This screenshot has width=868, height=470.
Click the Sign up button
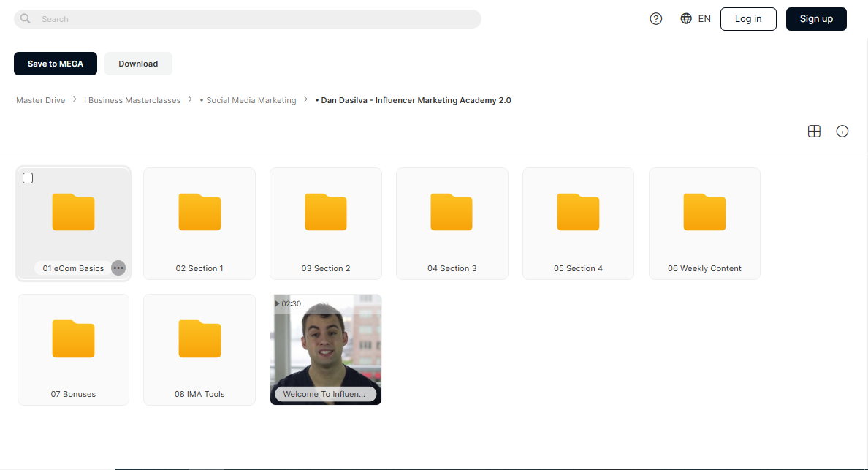[817, 19]
